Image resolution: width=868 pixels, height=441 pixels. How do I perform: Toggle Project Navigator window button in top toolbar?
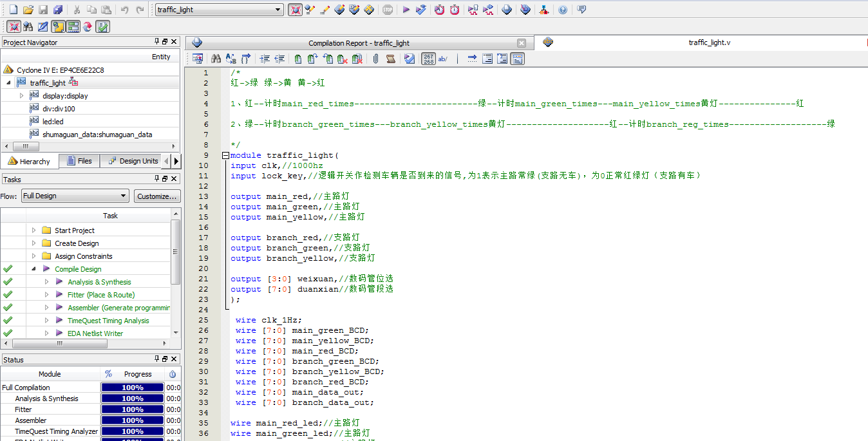click(x=296, y=10)
